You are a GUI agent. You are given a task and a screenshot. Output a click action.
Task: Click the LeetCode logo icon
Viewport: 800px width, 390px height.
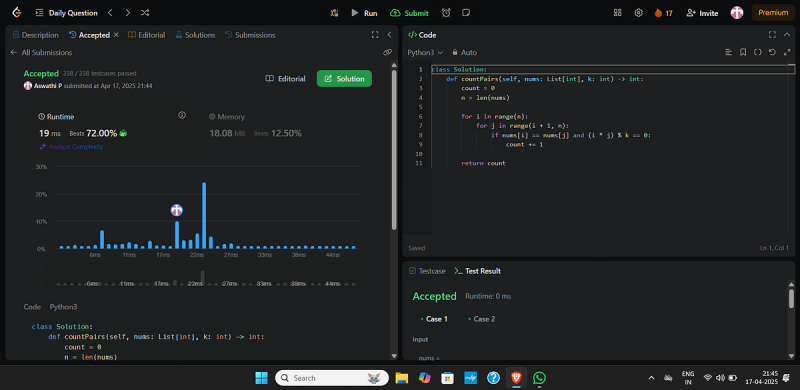(17, 13)
